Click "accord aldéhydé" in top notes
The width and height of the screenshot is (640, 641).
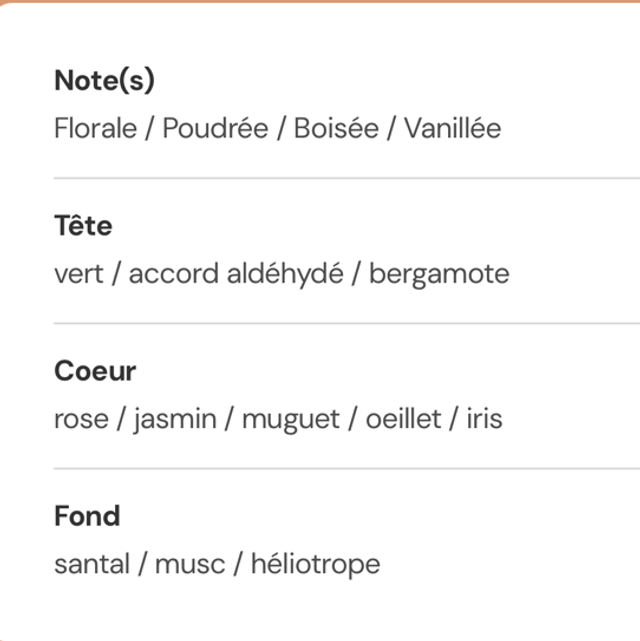click(x=236, y=274)
